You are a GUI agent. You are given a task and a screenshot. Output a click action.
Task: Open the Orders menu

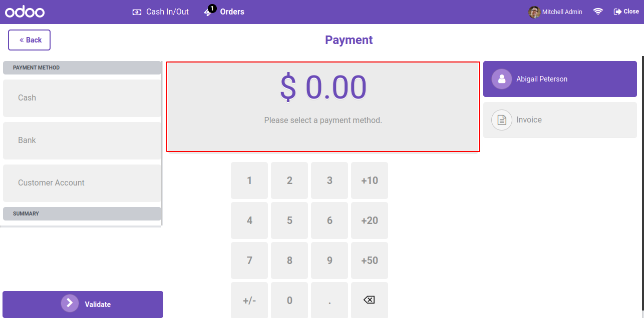(224, 11)
